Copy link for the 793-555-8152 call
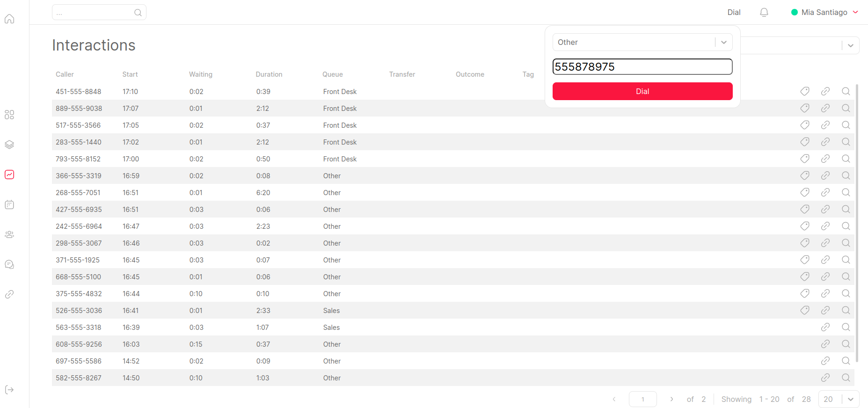The height and width of the screenshot is (408, 868). tap(825, 159)
